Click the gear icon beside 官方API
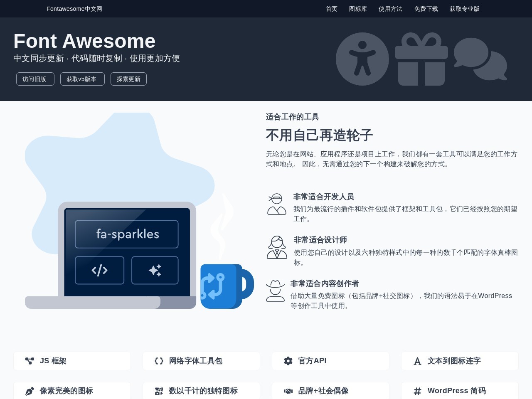This screenshot has height=399, width=532. (x=288, y=361)
